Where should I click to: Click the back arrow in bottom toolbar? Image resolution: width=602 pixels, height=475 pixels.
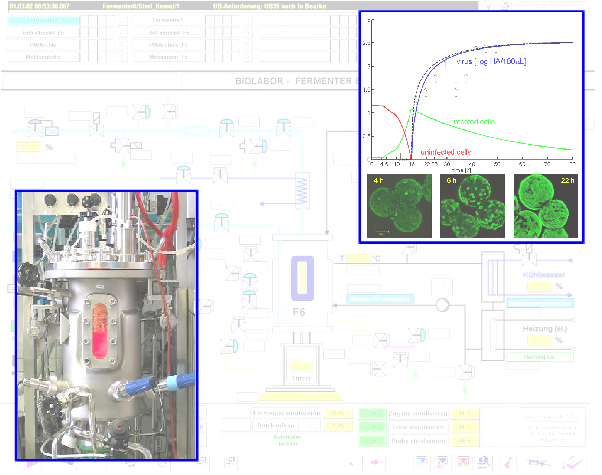[354, 462]
